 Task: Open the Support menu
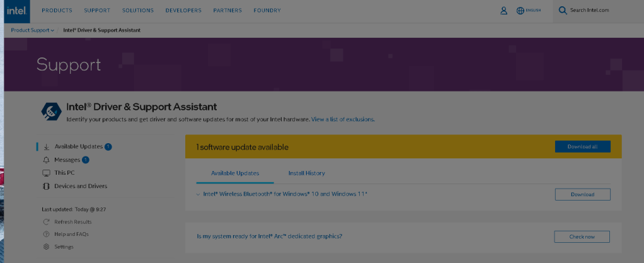(x=97, y=11)
